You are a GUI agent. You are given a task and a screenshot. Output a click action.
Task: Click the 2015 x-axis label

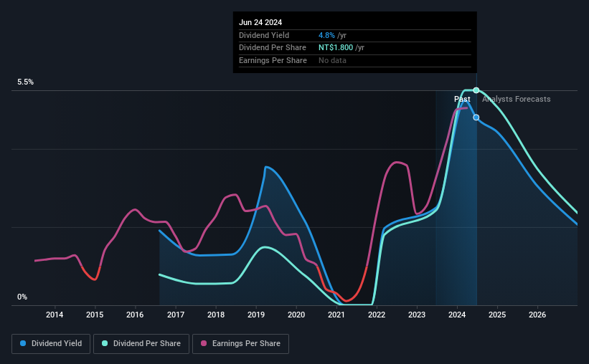point(95,315)
